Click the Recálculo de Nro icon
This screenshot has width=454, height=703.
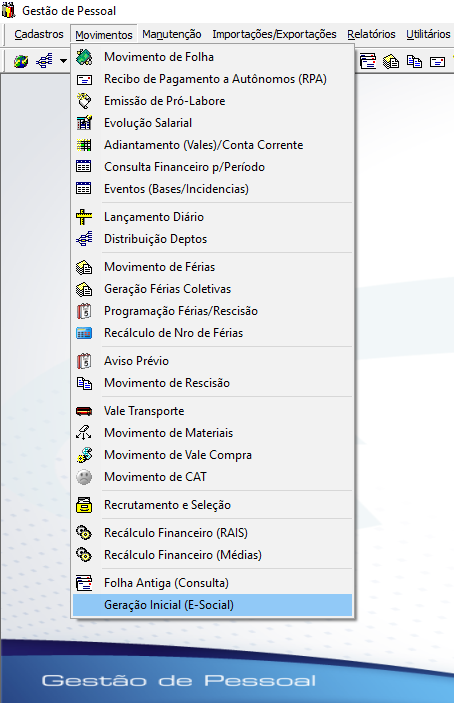[84, 333]
